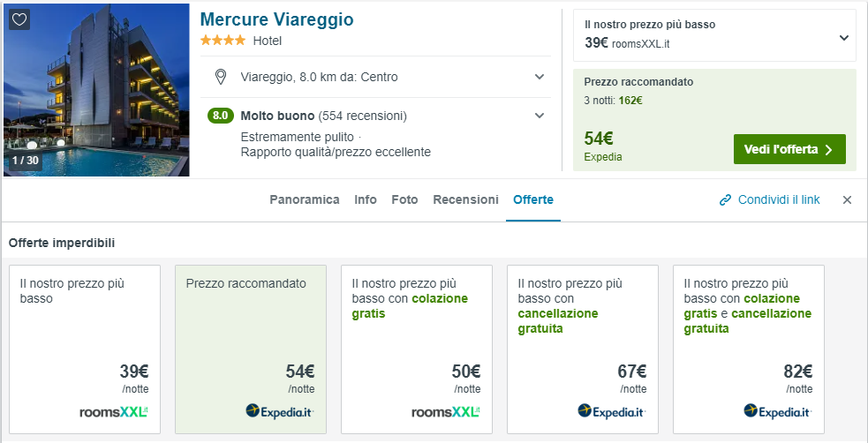The image size is (868, 443).
Task: Click the share link chain icon
Action: coord(726,200)
